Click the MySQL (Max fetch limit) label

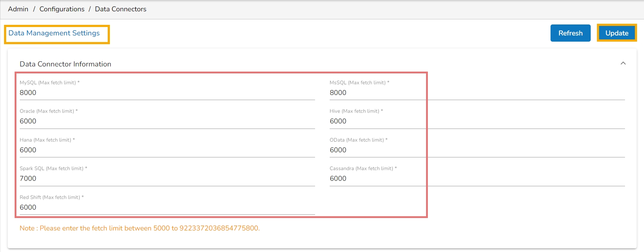[x=48, y=83]
